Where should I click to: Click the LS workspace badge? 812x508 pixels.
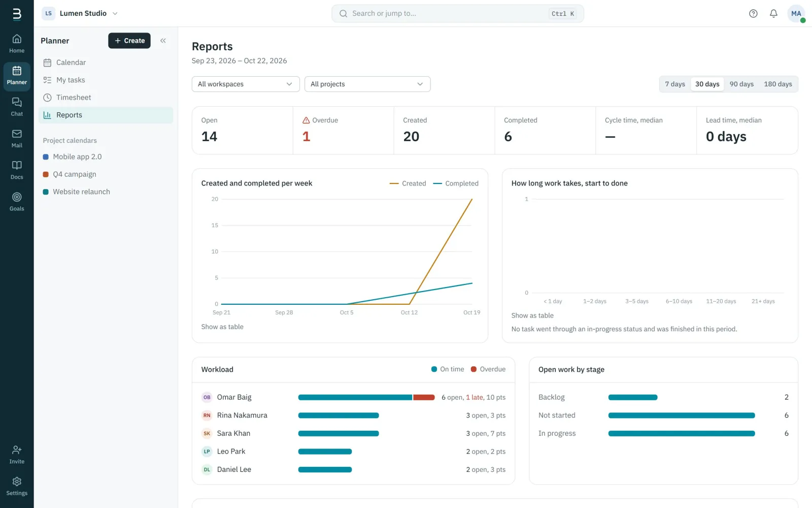point(48,14)
